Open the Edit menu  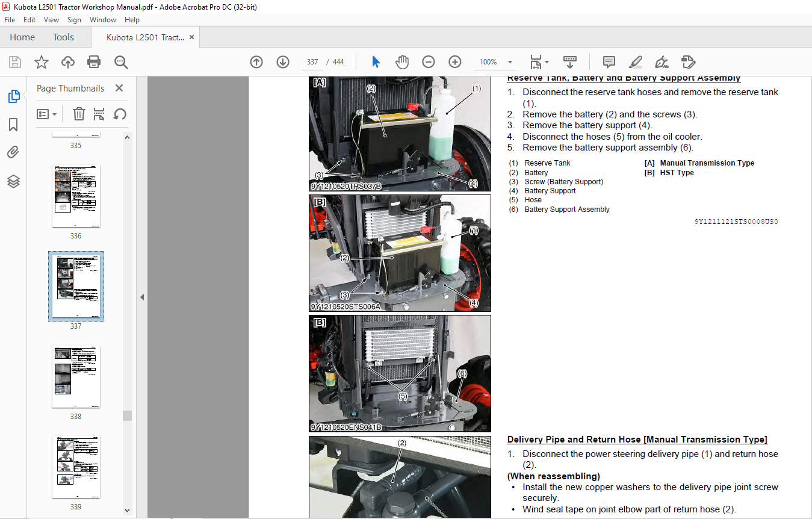(x=29, y=20)
